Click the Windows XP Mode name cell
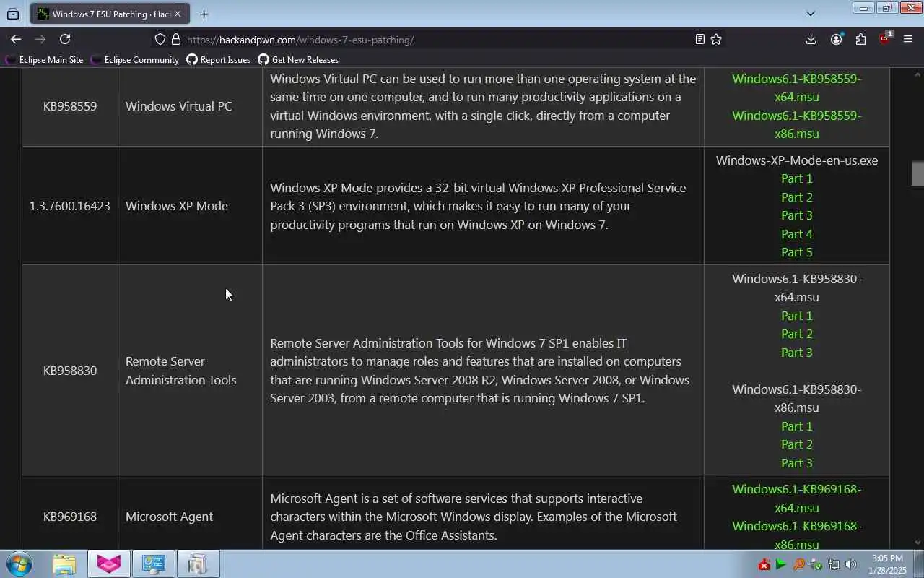This screenshot has width=924, height=578. click(190, 206)
